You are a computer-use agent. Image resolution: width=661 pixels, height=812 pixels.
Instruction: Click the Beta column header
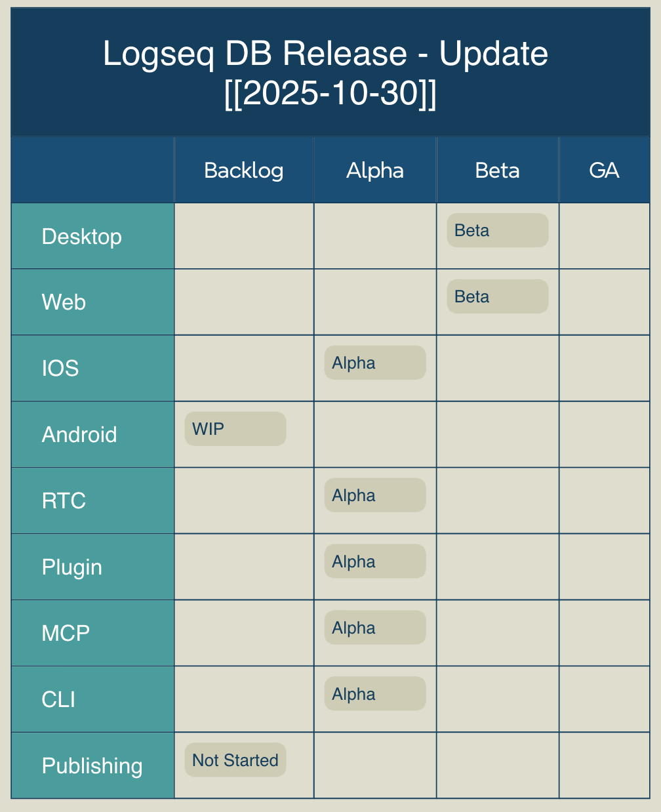point(497,171)
